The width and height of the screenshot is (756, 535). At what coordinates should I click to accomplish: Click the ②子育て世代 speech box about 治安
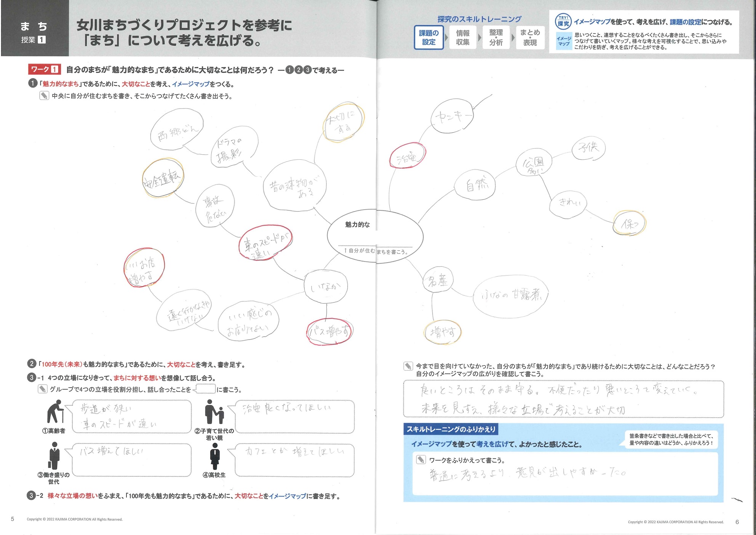coord(295,416)
